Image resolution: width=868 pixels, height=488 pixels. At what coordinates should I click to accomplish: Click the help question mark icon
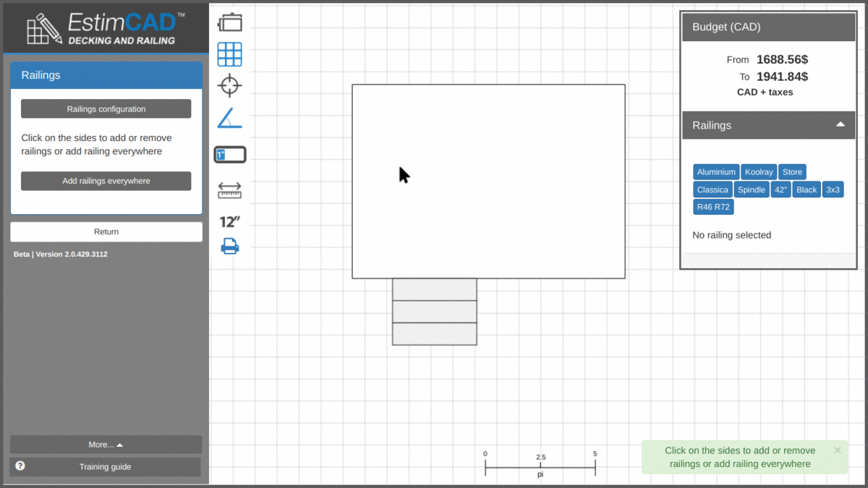[20, 466]
